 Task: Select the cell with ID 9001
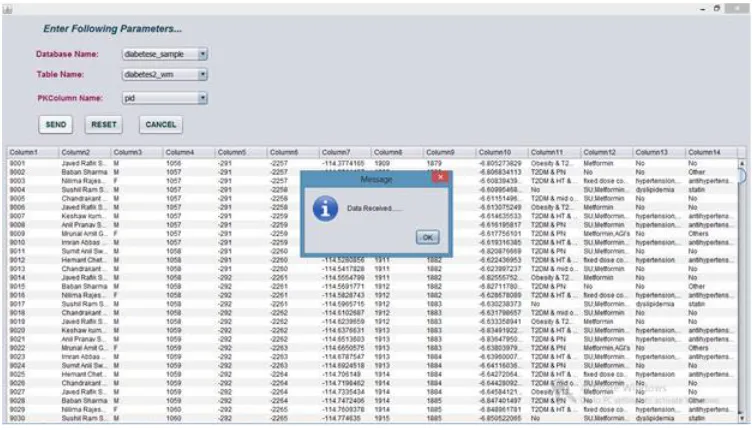coord(33,163)
